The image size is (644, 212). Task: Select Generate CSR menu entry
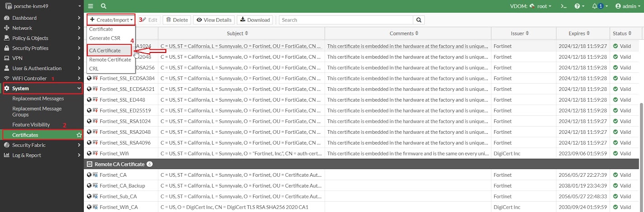(105, 38)
